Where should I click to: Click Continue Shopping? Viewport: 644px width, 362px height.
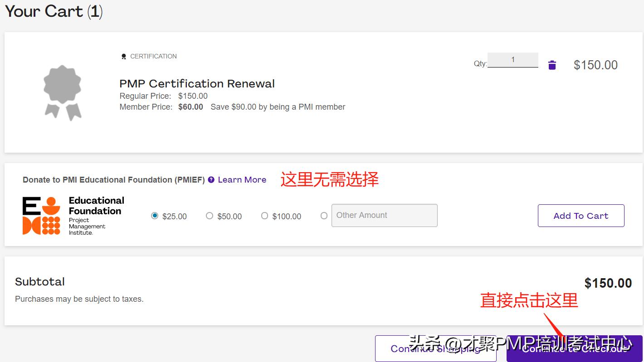coord(436,348)
